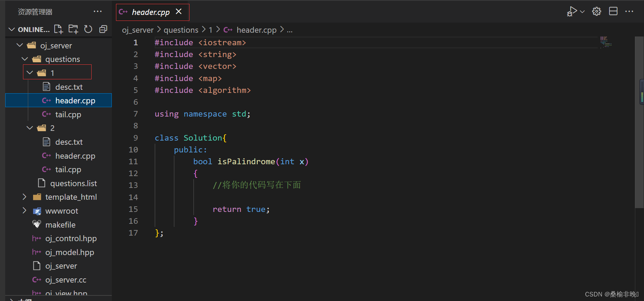
Task: Click the New File icon in explorer header
Action: (59, 29)
